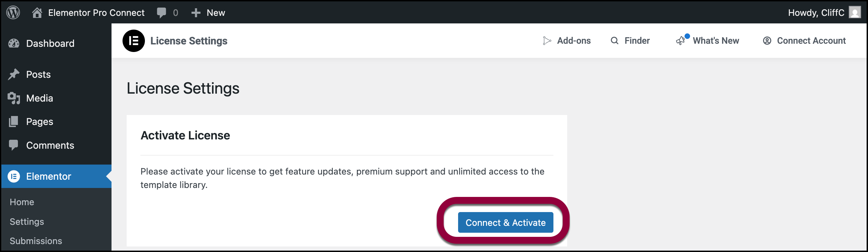Click the WordPress logo icon
The image size is (868, 252).
pyautogui.click(x=13, y=13)
